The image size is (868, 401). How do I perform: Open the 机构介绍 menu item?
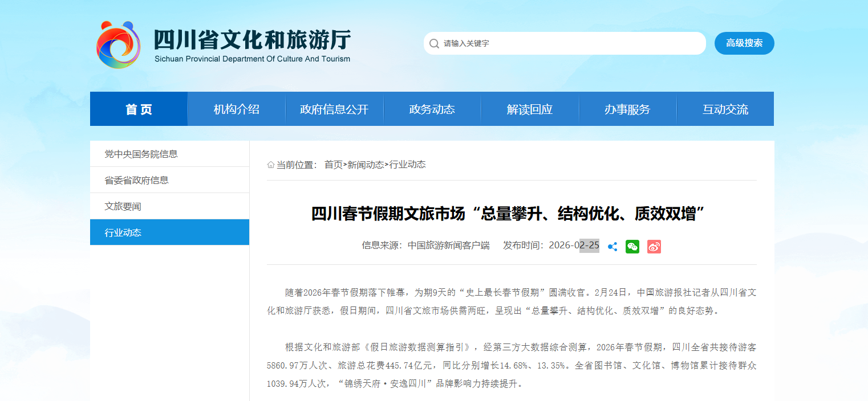[237, 109]
